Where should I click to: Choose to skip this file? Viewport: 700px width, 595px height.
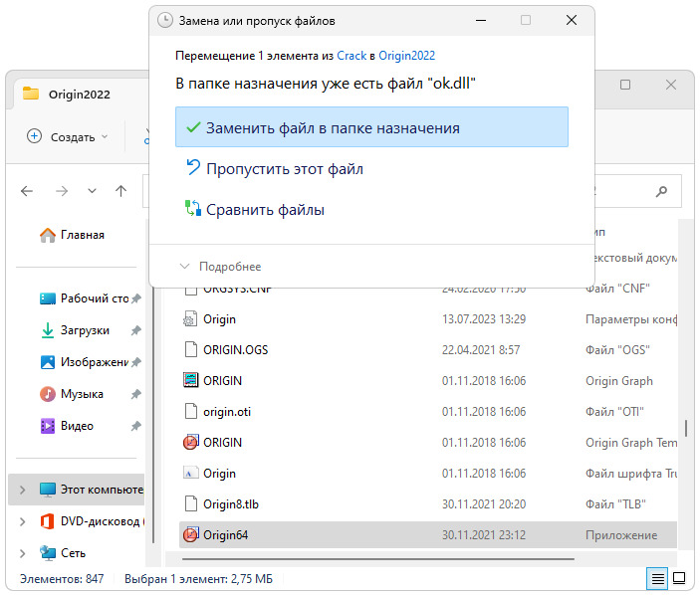(285, 169)
